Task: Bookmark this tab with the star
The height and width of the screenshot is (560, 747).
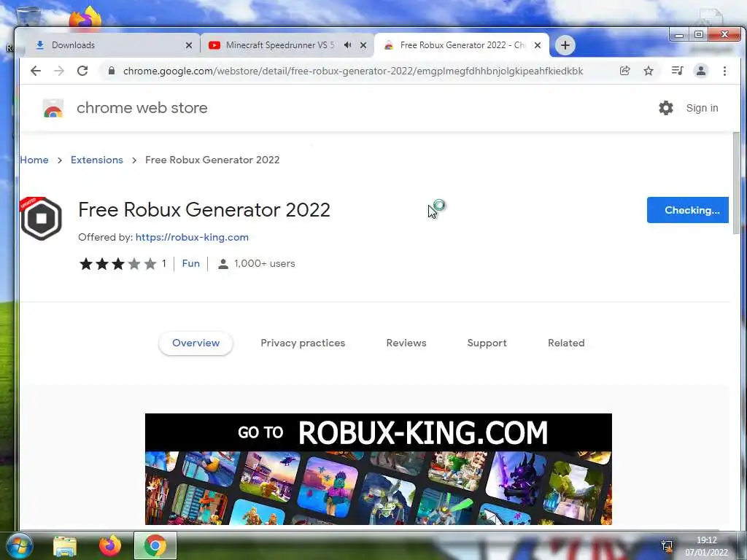Action: point(649,71)
